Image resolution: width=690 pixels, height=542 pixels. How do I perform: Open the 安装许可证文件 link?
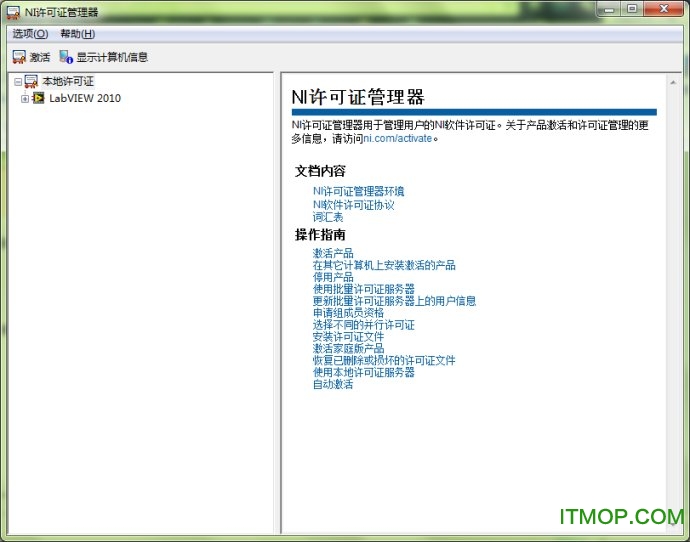[349, 337]
